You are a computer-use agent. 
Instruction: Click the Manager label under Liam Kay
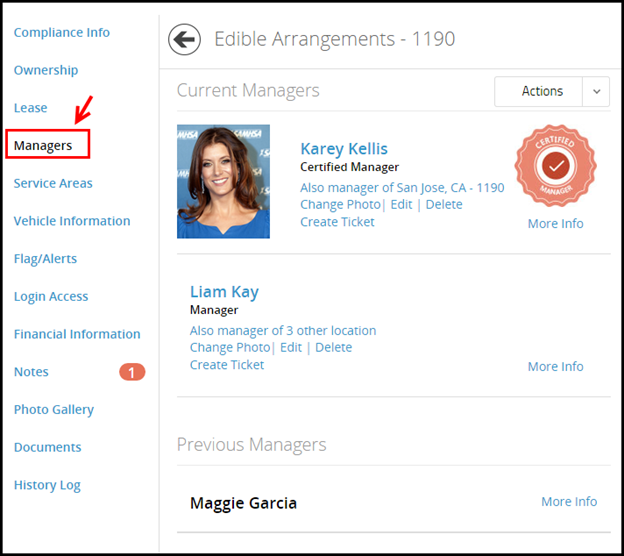(214, 310)
